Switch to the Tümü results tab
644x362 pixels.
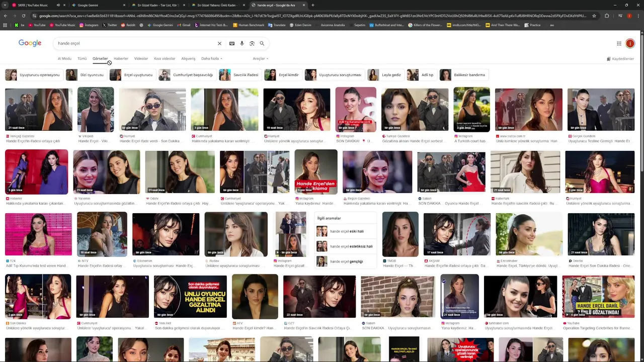(x=82, y=59)
